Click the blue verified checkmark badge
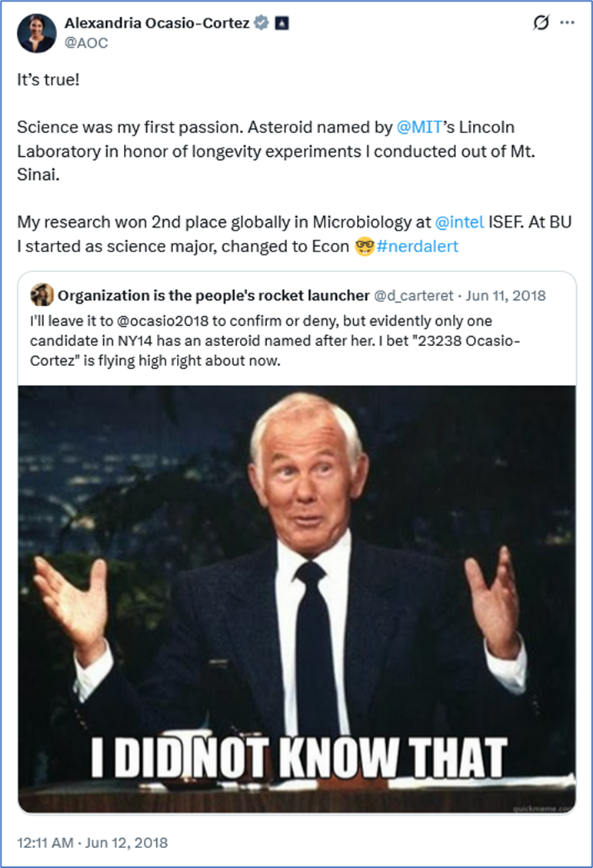593x868 pixels. click(x=262, y=24)
